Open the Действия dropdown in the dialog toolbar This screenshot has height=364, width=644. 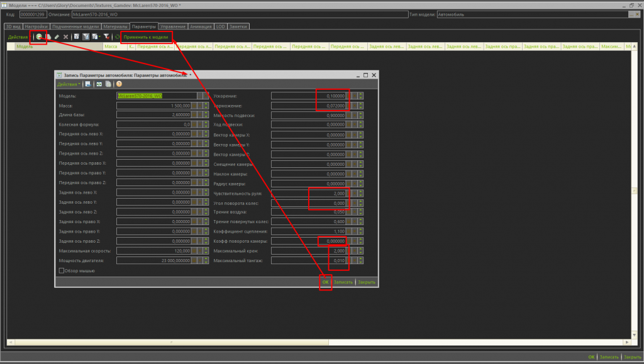click(x=69, y=84)
